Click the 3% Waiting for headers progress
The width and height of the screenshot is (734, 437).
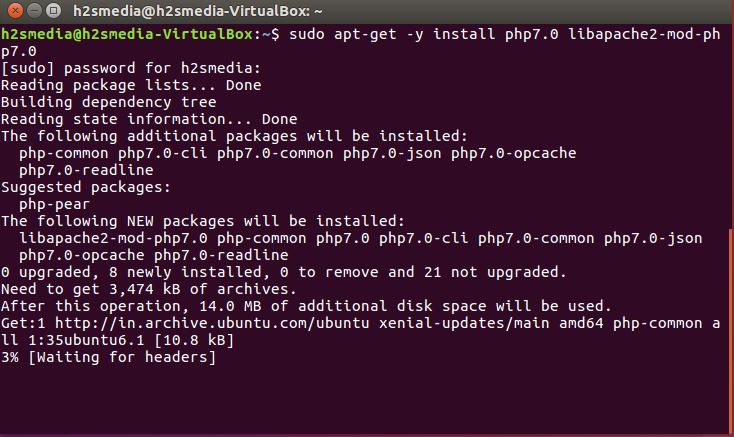pos(109,357)
